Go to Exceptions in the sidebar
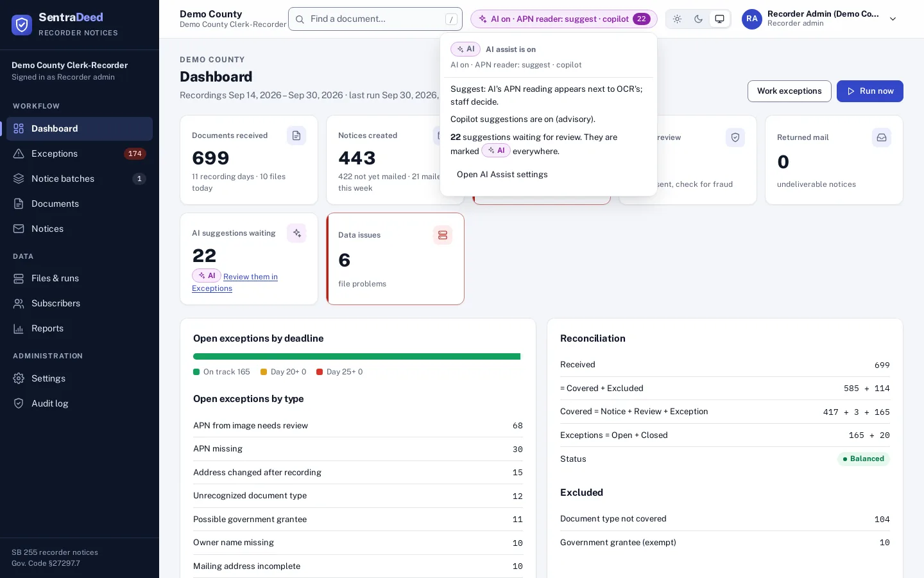Viewport: 924px width, 578px height. [x=80, y=153]
